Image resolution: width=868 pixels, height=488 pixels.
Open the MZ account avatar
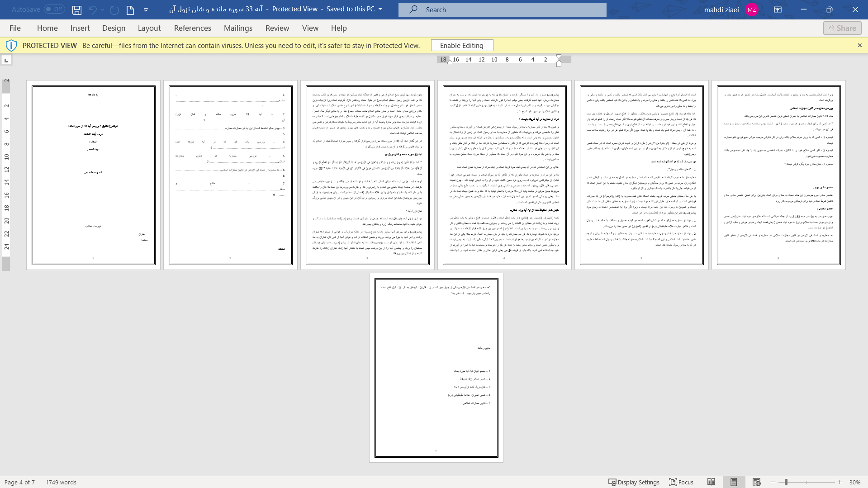[x=752, y=9]
